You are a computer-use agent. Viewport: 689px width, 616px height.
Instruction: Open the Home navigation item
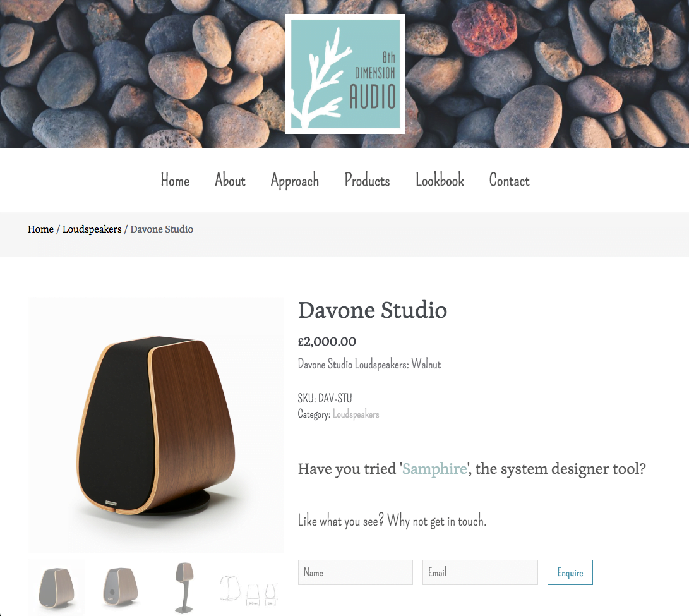pos(175,180)
